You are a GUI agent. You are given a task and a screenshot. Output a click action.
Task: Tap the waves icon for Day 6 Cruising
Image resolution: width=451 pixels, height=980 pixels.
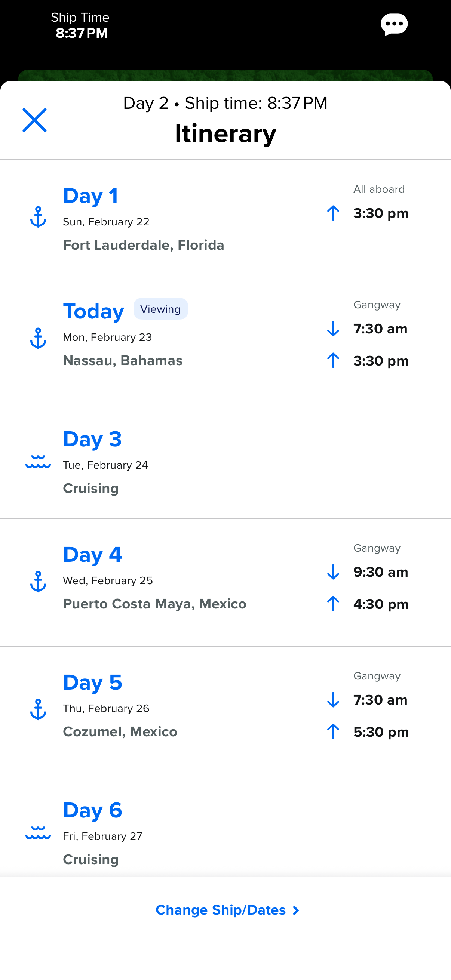[x=38, y=832]
